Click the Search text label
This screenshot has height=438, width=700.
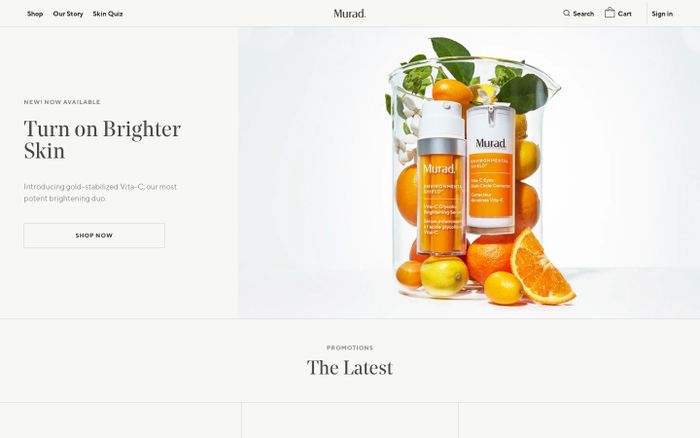tap(583, 14)
